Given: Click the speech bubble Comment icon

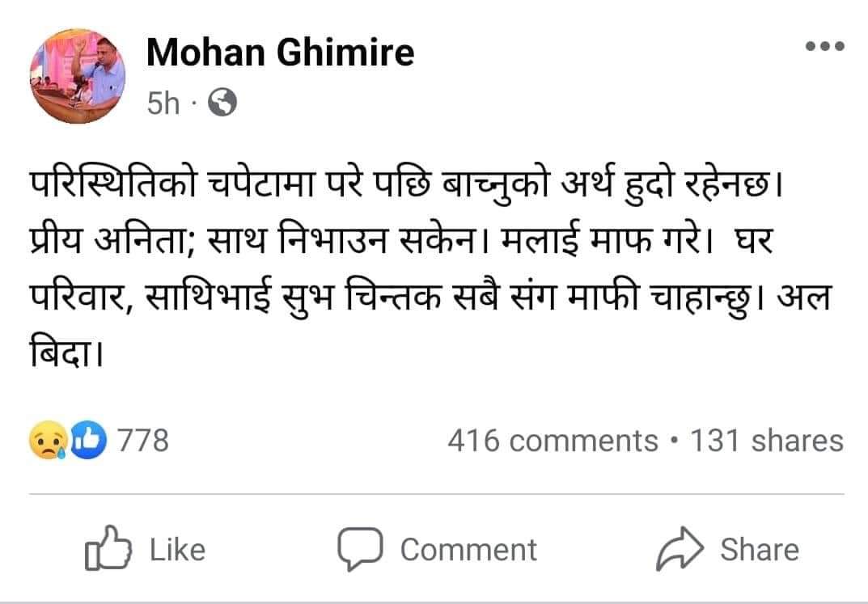Looking at the screenshot, I should tap(360, 550).
